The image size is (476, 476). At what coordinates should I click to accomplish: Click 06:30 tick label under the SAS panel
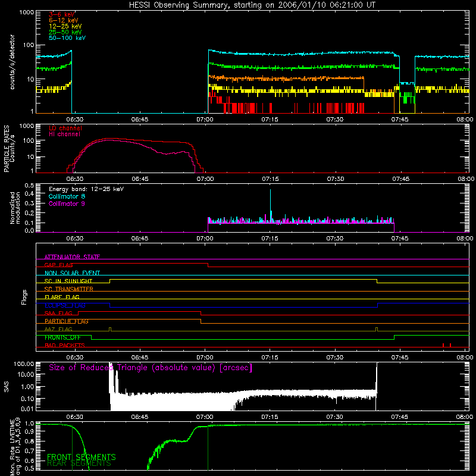click(x=75, y=417)
